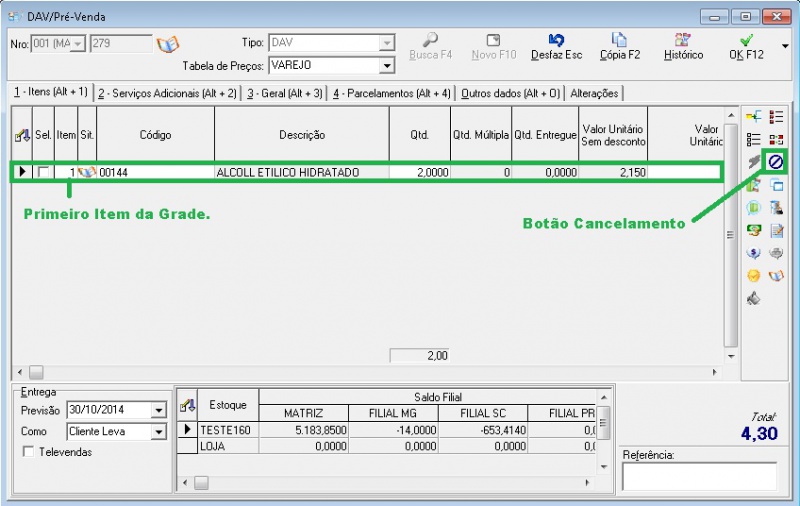800x506 pixels.
Task: Click the red and green squares swap icon
Action: coord(776,139)
